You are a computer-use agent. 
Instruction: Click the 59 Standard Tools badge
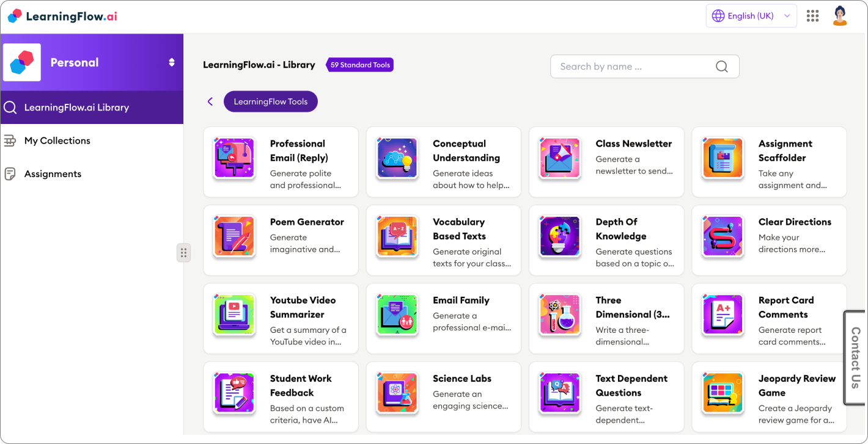point(360,65)
